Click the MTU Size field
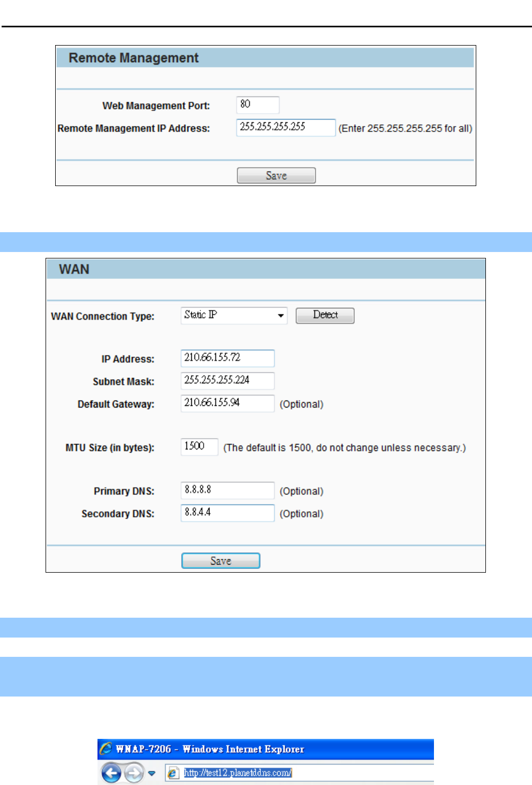 (199, 447)
